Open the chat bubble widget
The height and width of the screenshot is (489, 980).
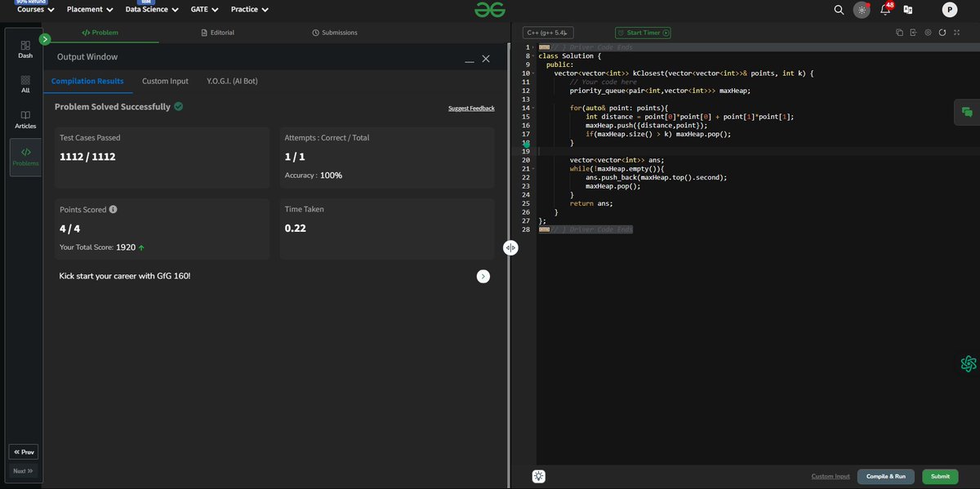click(967, 112)
